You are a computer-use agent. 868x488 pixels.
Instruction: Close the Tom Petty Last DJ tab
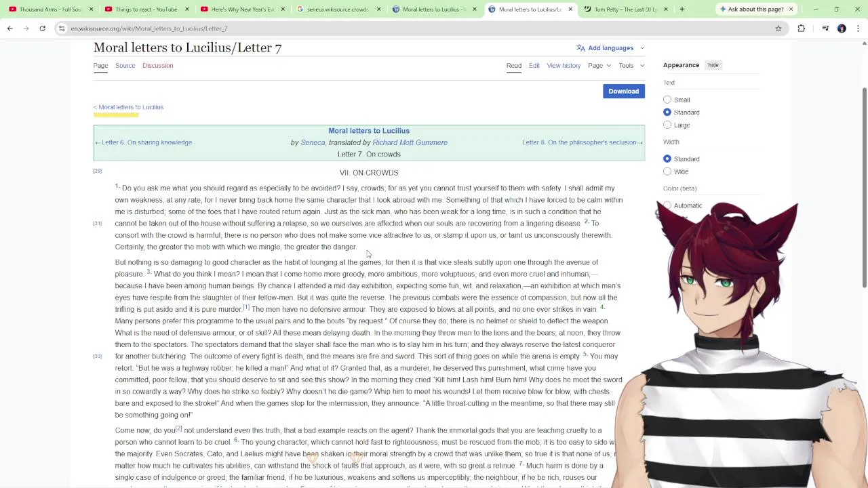(666, 9)
